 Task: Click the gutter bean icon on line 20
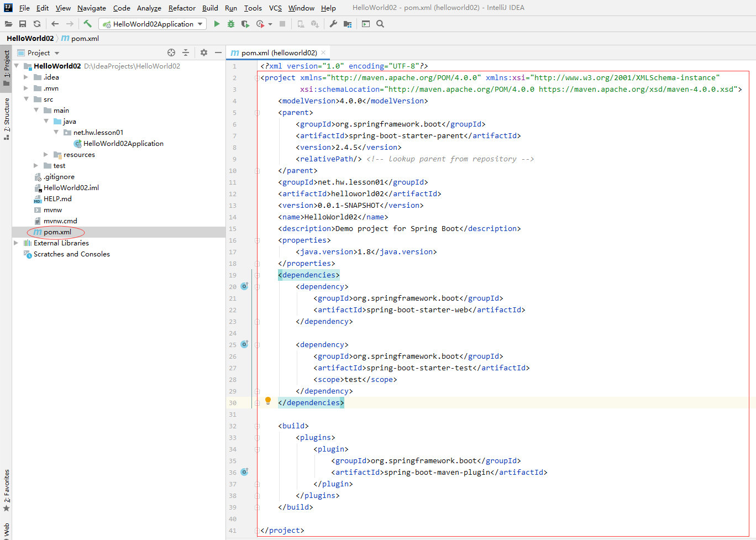tap(244, 286)
